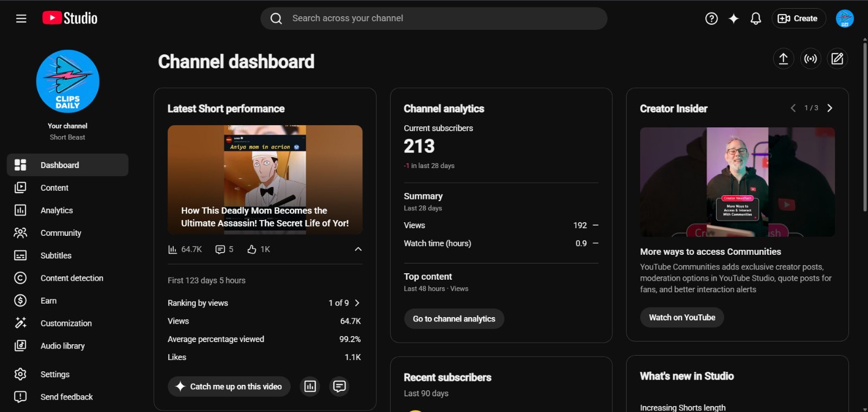Expand the Ranking by views chevron
The width and height of the screenshot is (868, 412).
point(357,303)
